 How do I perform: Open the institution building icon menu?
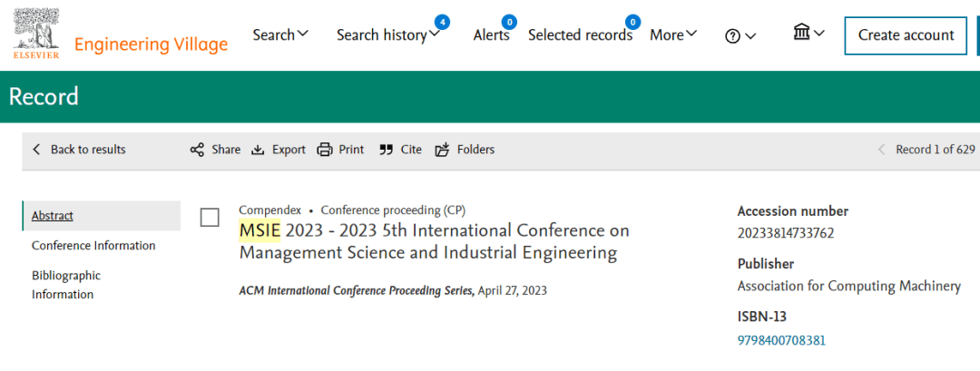808,33
